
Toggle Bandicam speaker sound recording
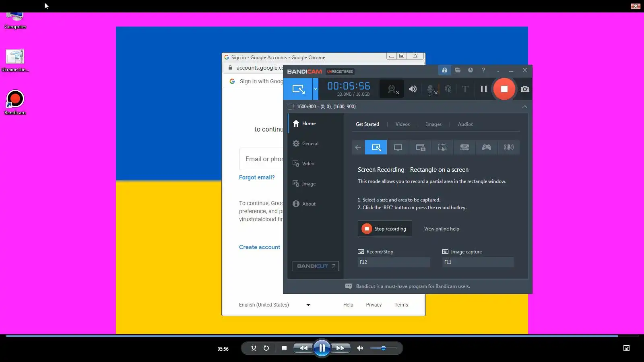[x=413, y=89]
